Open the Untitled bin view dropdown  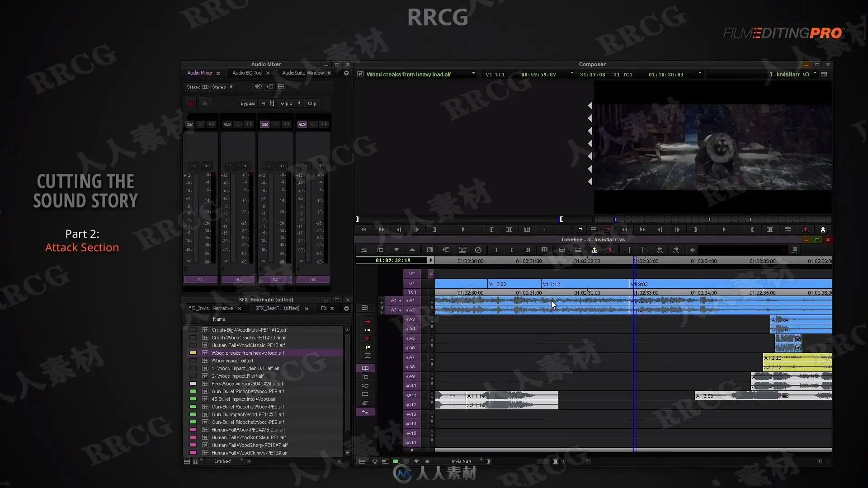pos(241,461)
